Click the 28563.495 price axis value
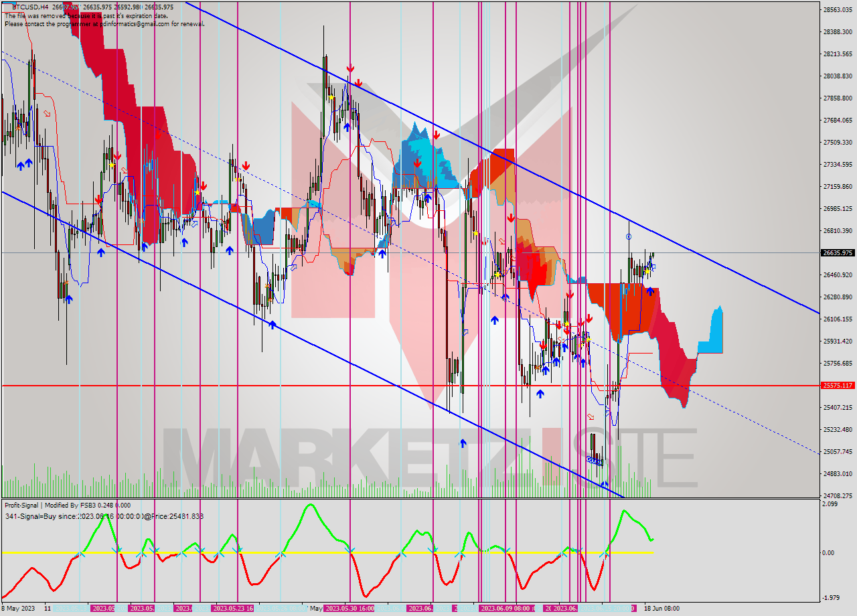 [x=838, y=9]
